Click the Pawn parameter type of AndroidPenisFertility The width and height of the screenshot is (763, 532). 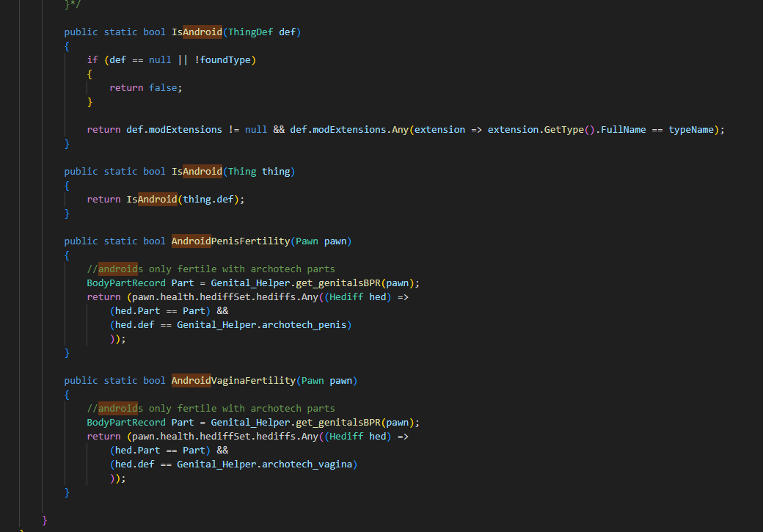pos(307,241)
